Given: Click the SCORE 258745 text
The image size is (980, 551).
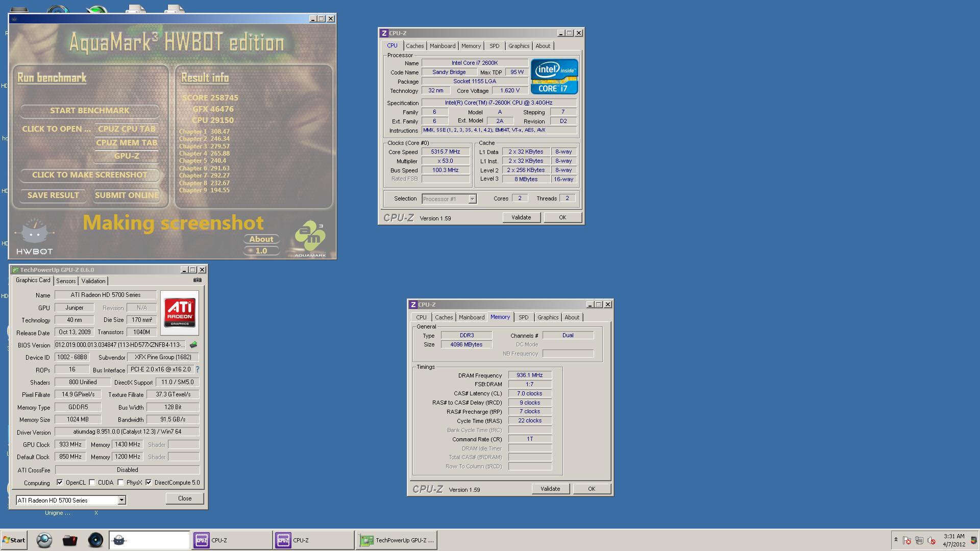Looking at the screenshot, I should point(210,98).
